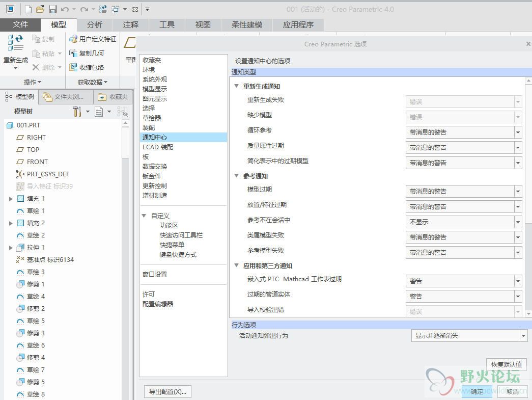532x400 pixels.
Task: Expand the 拉伸 1 tree node
Action: point(11,248)
